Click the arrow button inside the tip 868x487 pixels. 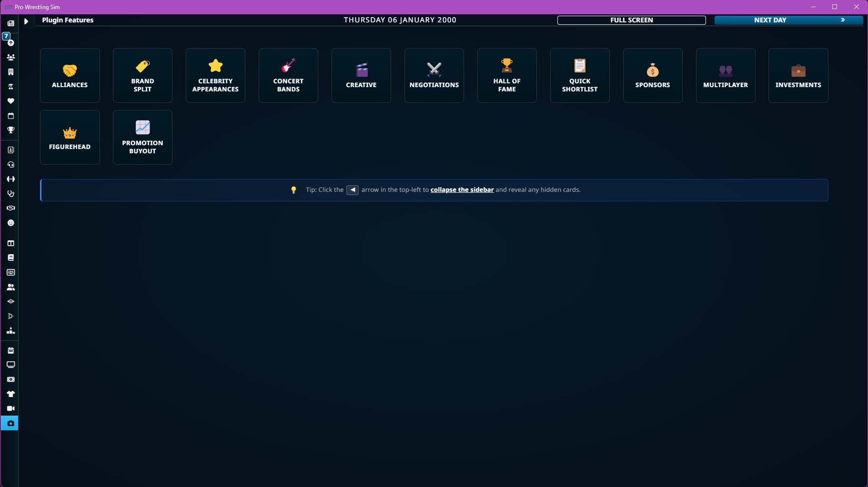click(353, 190)
